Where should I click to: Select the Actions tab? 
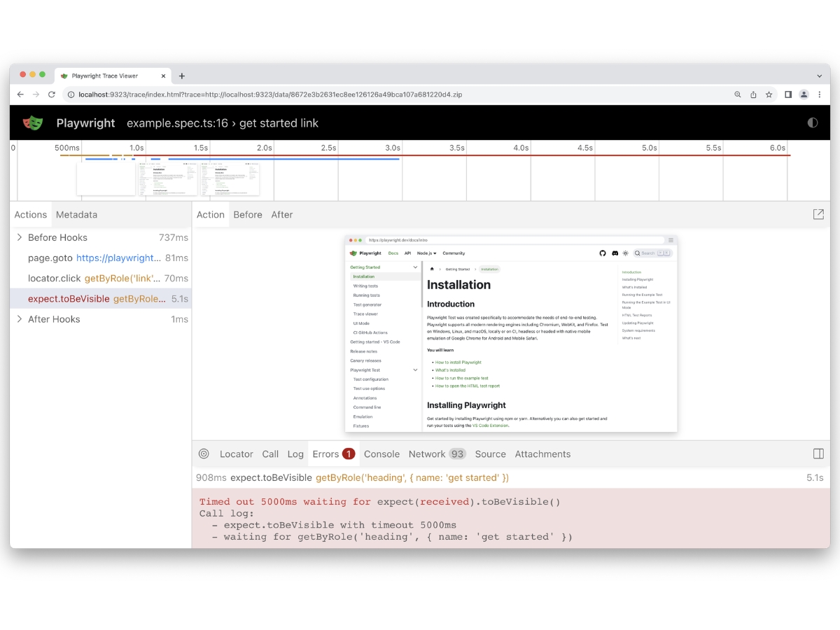coord(31,215)
